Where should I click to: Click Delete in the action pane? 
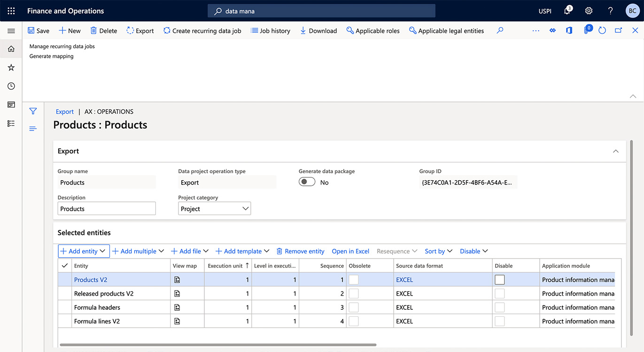[x=103, y=31]
